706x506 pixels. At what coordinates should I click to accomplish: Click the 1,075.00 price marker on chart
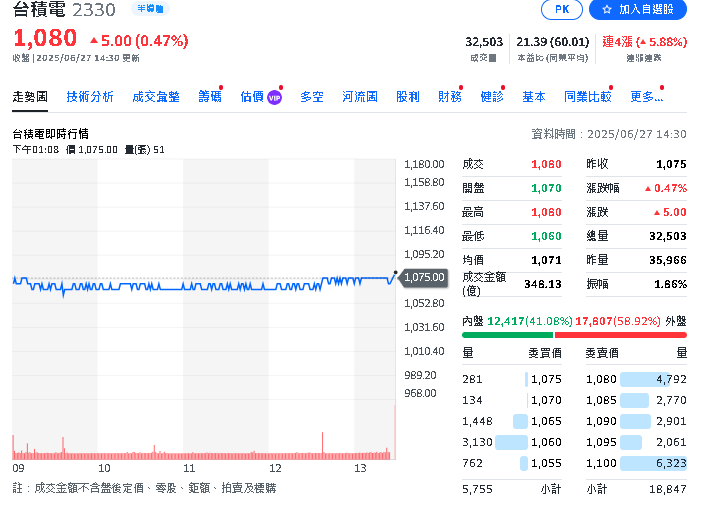tap(424, 277)
